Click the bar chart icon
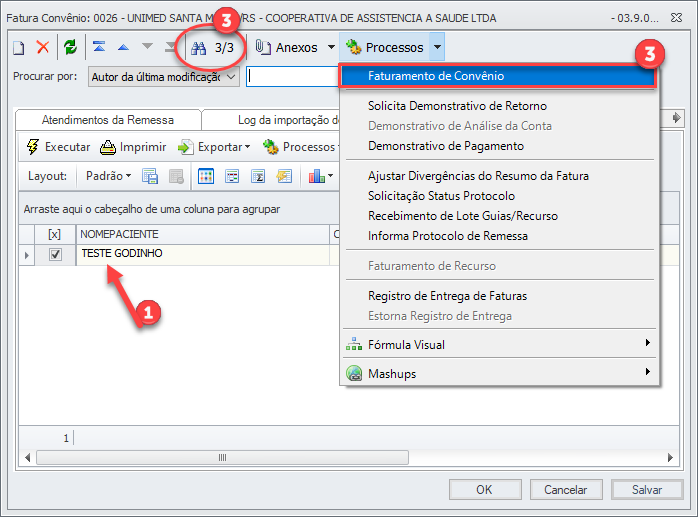 click(317, 176)
